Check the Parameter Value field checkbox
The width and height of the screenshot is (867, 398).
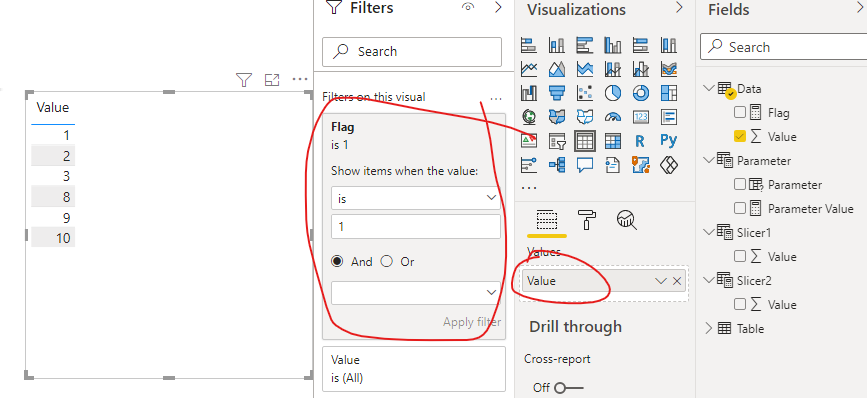click(x=740, y=208)
